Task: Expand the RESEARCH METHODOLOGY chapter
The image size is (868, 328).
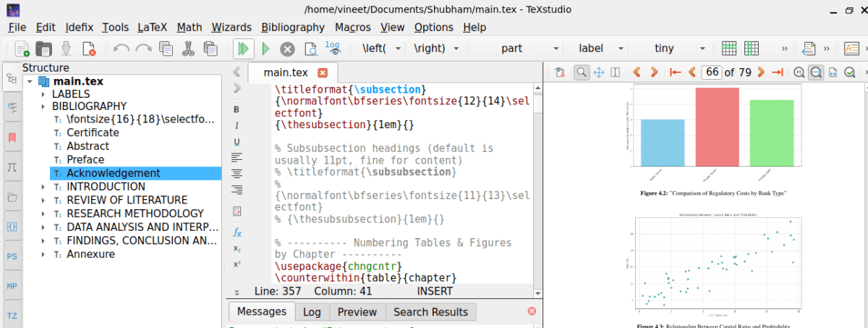Action: [43, 214]
